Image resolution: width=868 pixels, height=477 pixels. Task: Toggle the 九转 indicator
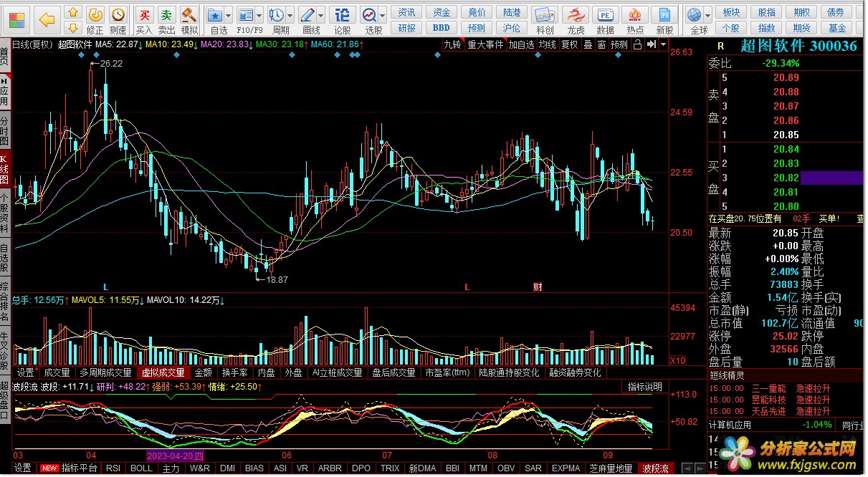pos(452,44)
